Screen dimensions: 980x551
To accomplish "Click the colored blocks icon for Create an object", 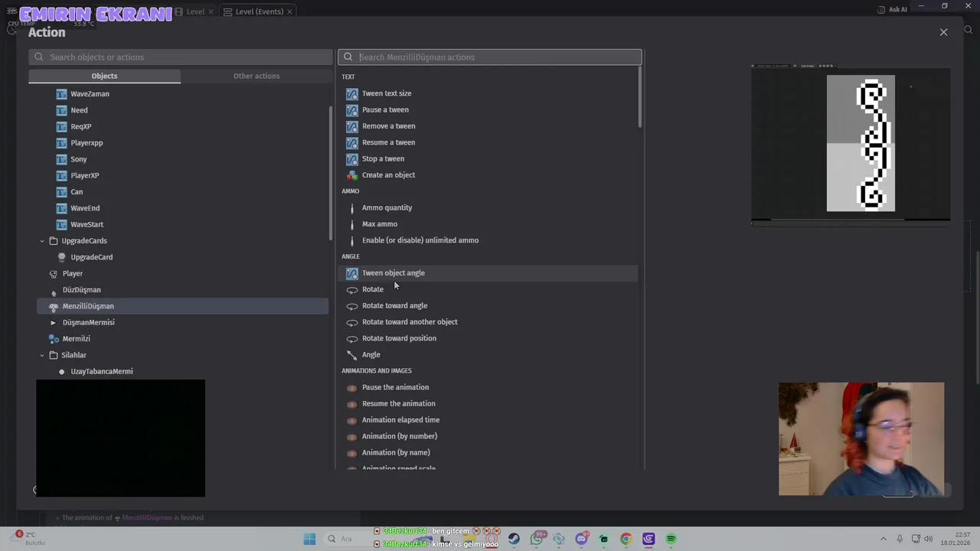I will pos(351,175).
